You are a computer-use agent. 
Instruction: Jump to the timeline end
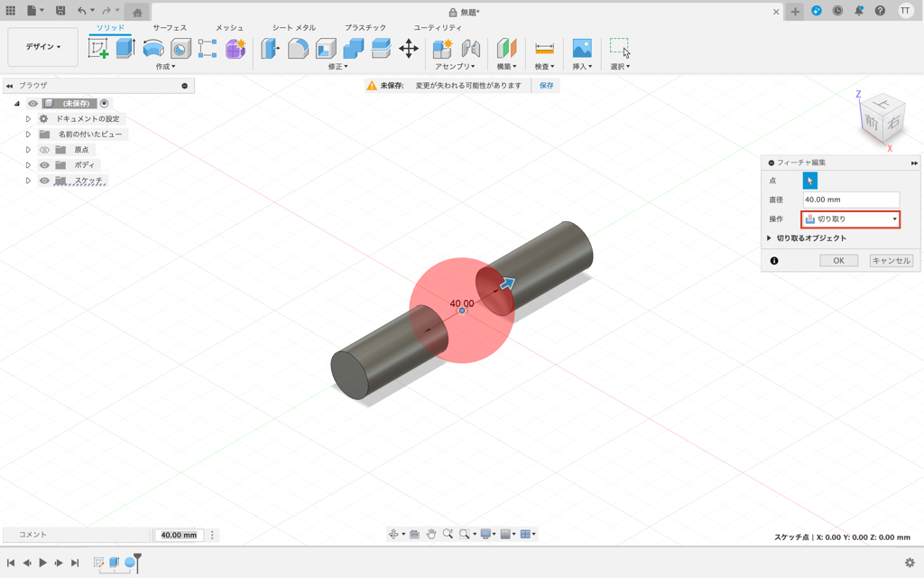pos(75,563)
